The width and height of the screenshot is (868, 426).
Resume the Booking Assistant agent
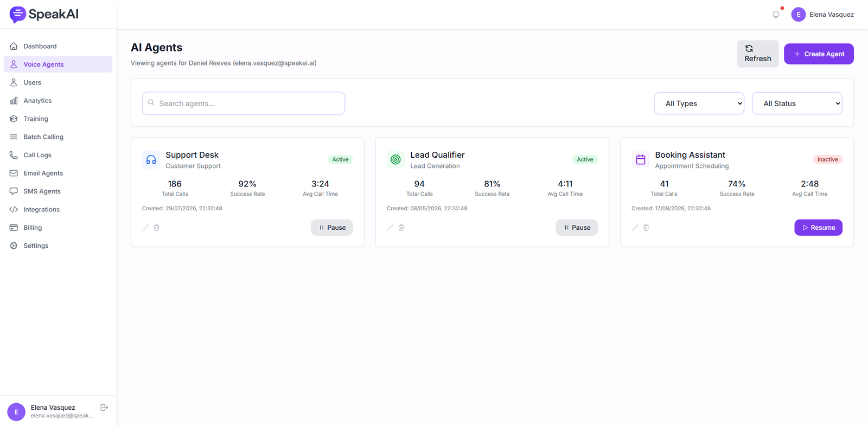818,228
